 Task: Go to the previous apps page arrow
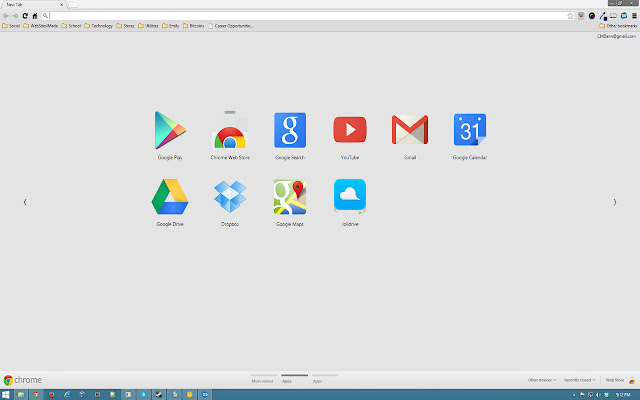[25, 202]
